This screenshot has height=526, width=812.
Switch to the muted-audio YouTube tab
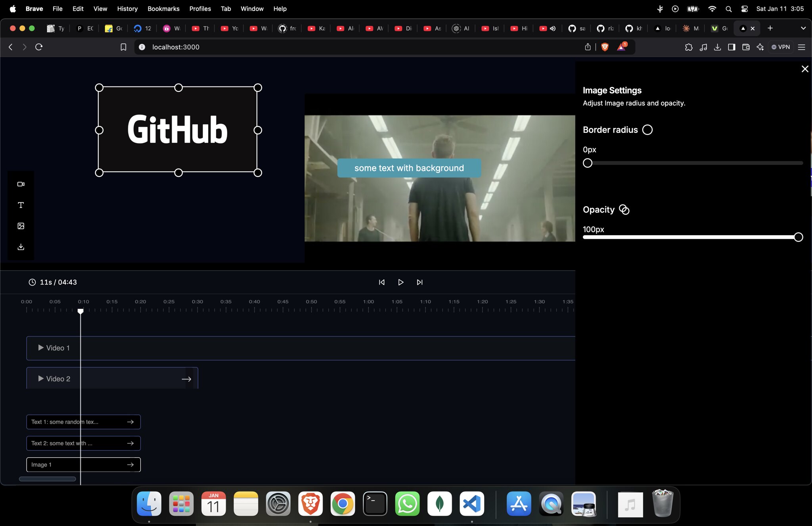point(548,28)
